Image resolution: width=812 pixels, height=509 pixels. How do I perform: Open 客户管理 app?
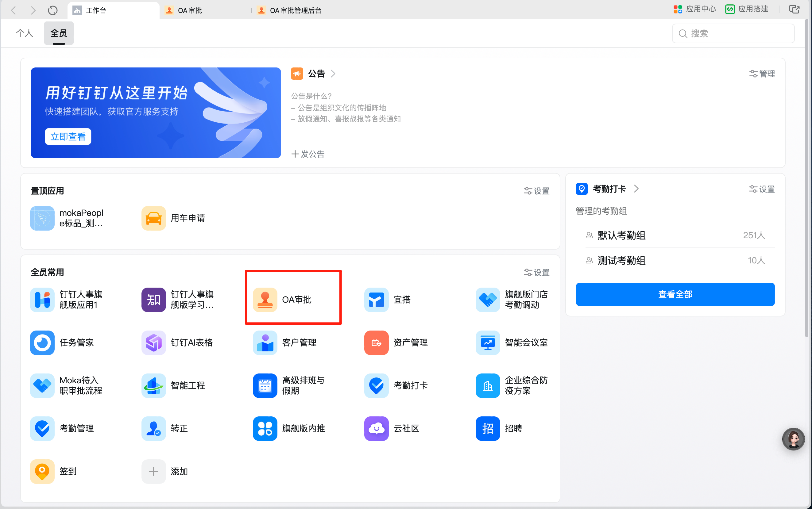pyautogui.click(x=285, y=343)
